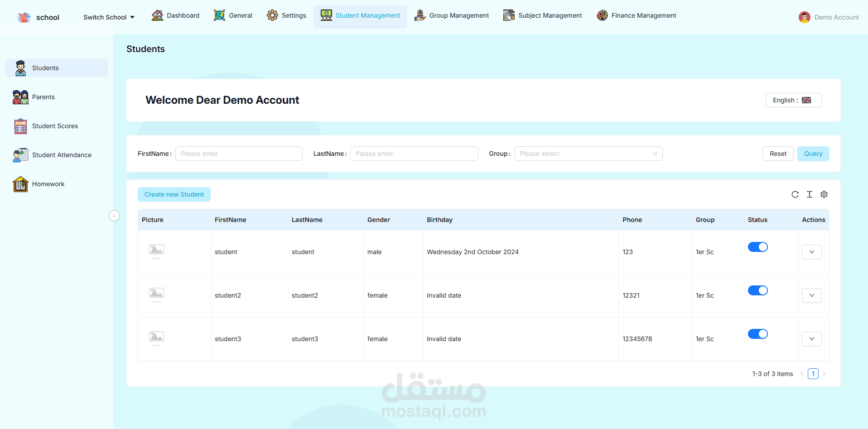Image resolution: width=868 pixels, height=429 pixels.
Task: Expand actions dropdown for student2
Action: (812, 295)
